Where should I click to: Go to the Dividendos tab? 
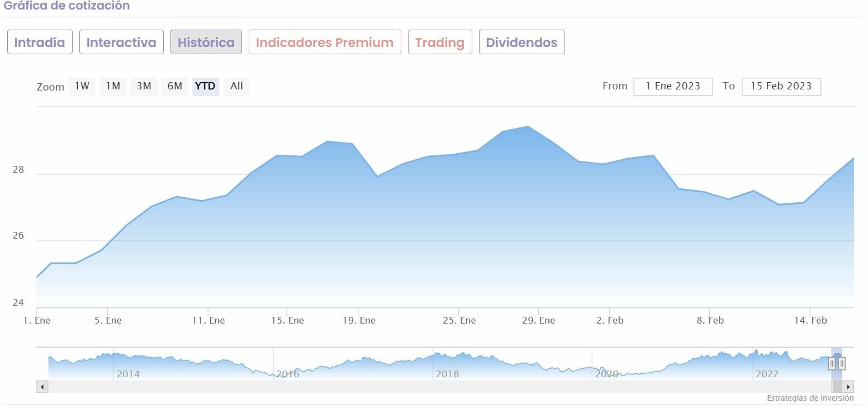click(521, 42)
